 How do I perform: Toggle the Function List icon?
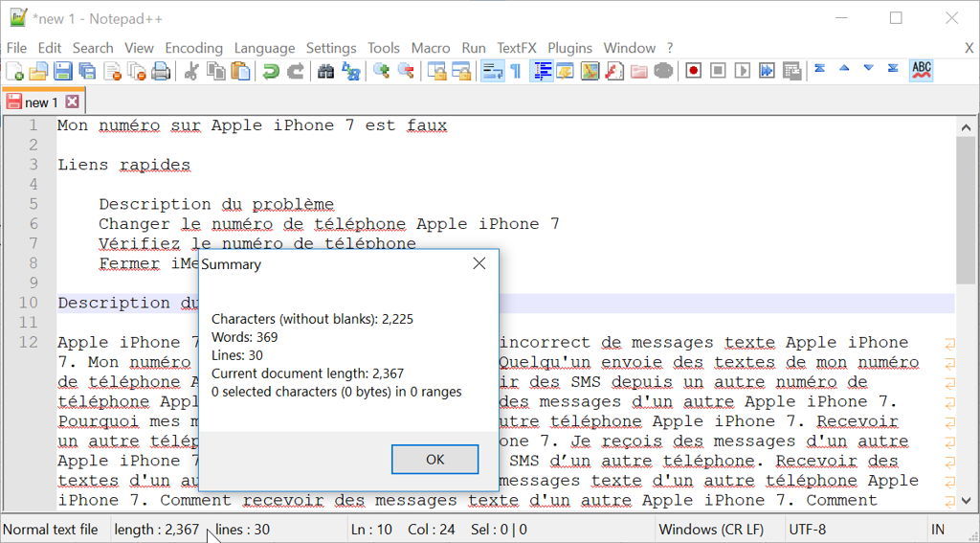click(613, 71)
